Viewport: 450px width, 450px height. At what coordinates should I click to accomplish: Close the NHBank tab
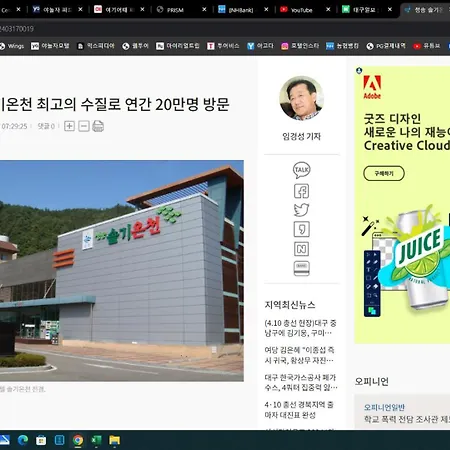(266, 9)
